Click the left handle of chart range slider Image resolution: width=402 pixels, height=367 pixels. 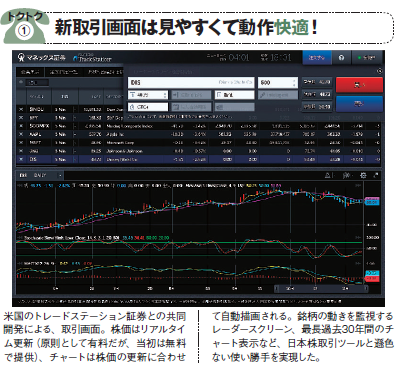tap(276, 288)
